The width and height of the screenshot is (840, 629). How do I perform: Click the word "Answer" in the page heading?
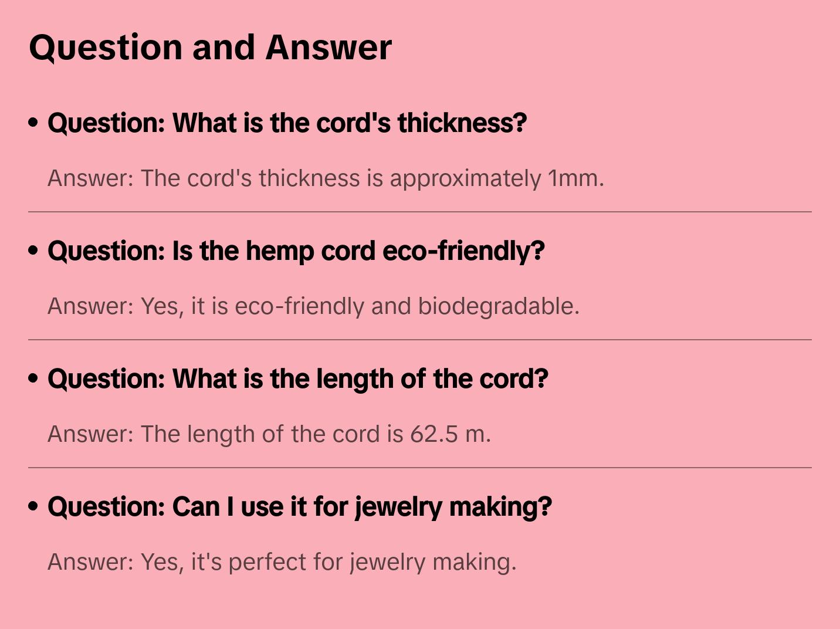point(328,47)
